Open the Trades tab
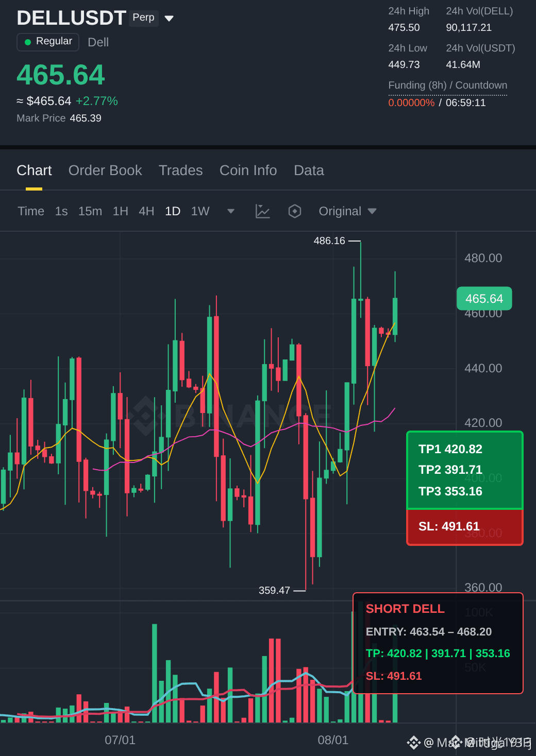Image resolution: width=536 pixels, height=756 pixels. click(x=180, y=170)
